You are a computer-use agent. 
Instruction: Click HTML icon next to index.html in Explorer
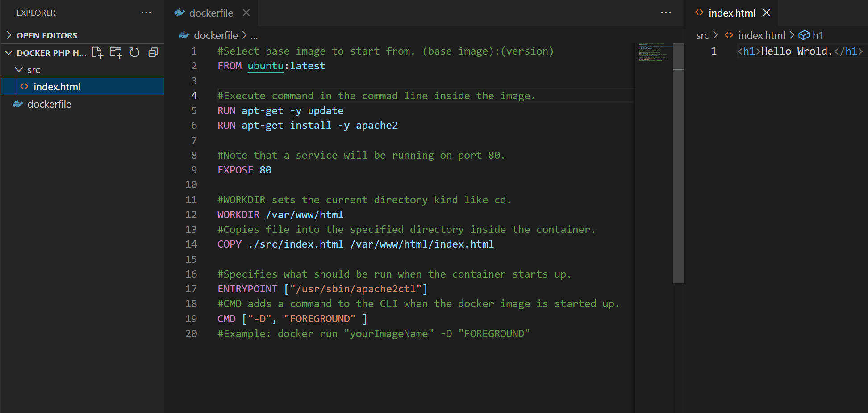[x=24, y=86]
